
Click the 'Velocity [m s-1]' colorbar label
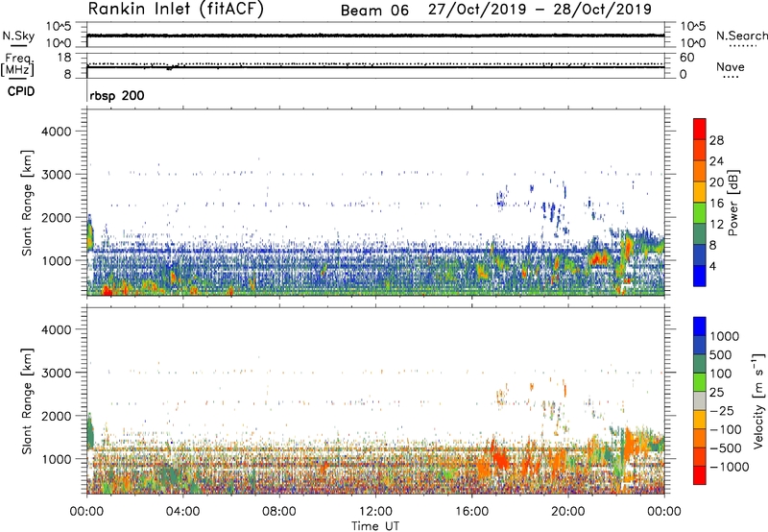[758, 400]
